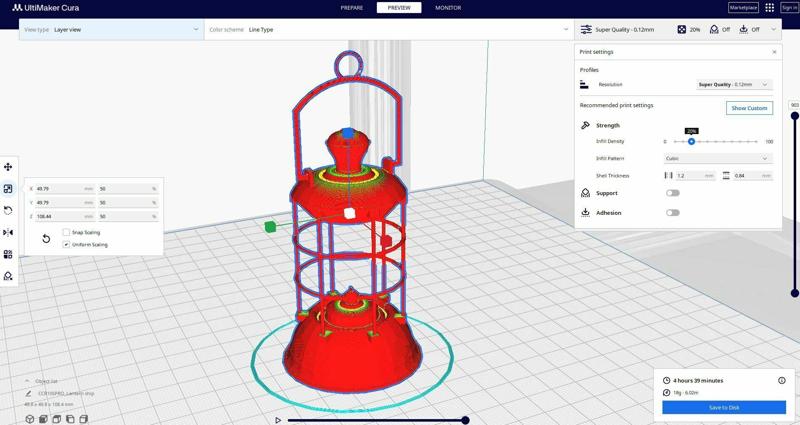This screenshot has width=800, height=425.
Task: Click the top/bottom thickness icon
Action: click(726, 176)
